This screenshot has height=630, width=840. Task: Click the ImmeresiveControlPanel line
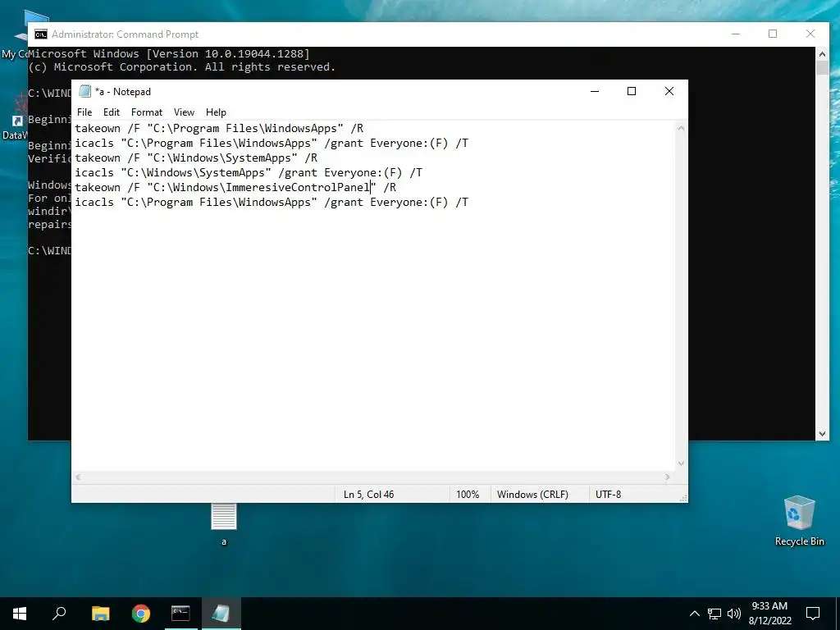(235, 187)
